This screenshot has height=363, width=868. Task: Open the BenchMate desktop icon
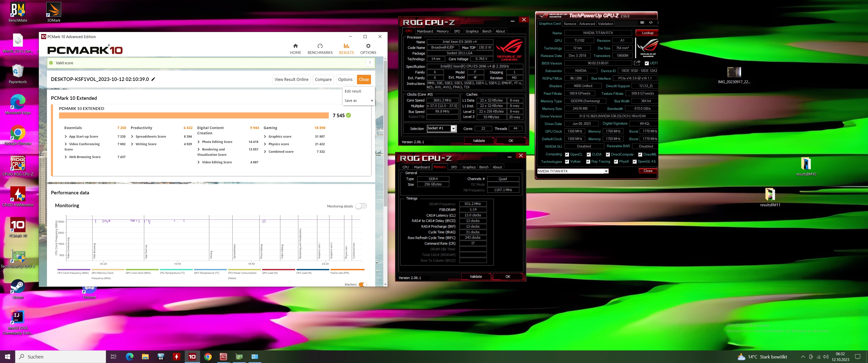(18, 12)
